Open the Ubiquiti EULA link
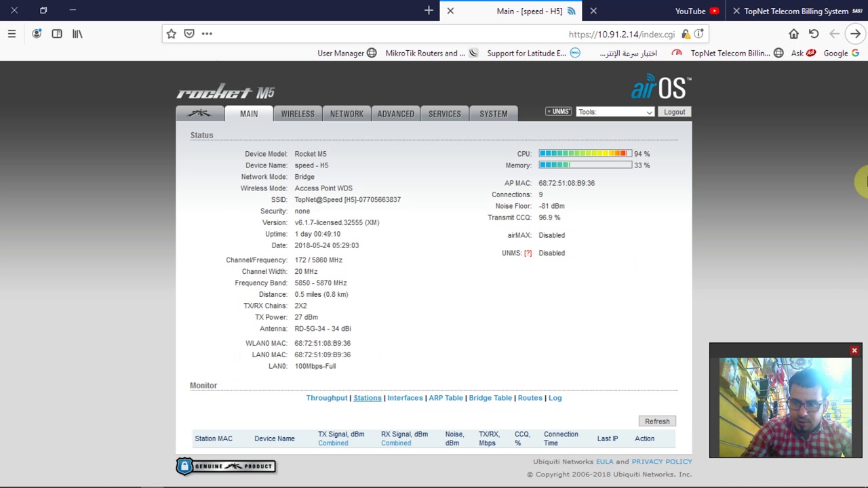This screenshot has width=868, height=488. (604, 462)
